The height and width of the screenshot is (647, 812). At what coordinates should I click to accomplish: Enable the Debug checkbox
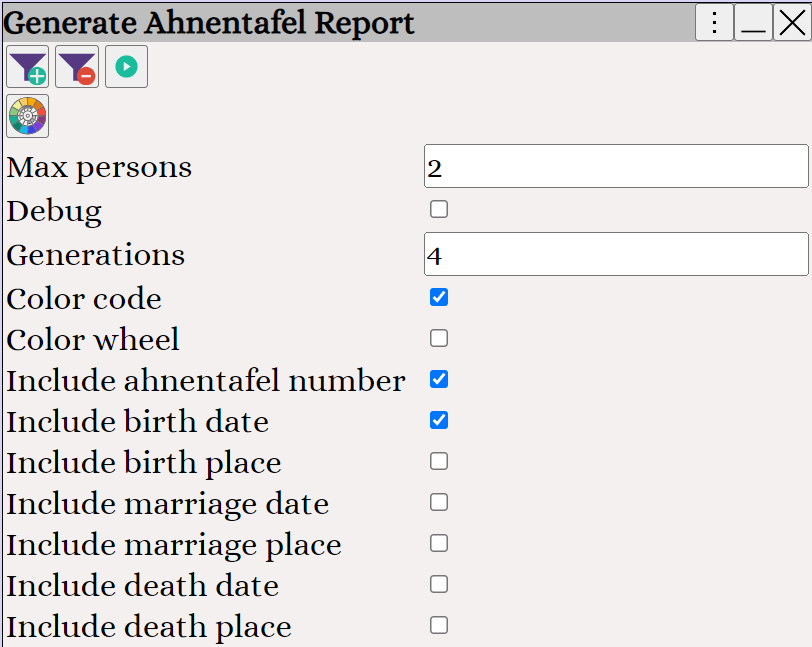439,209
